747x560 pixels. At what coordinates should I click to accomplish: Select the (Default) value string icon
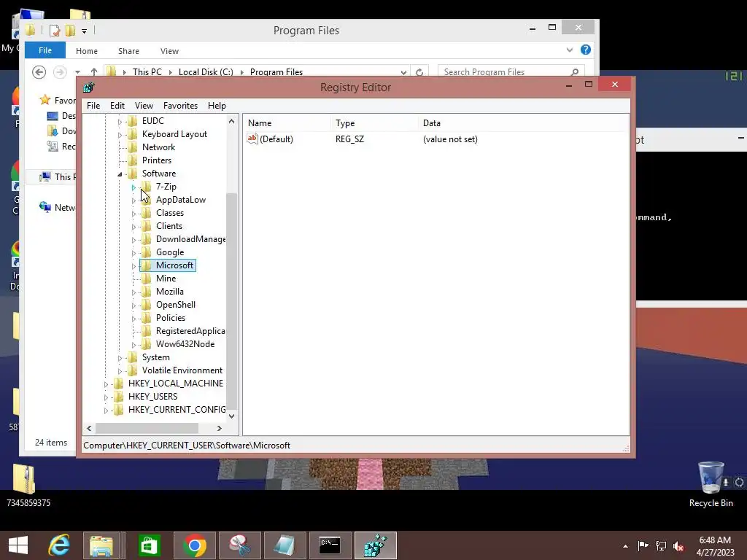pos(252,139)
